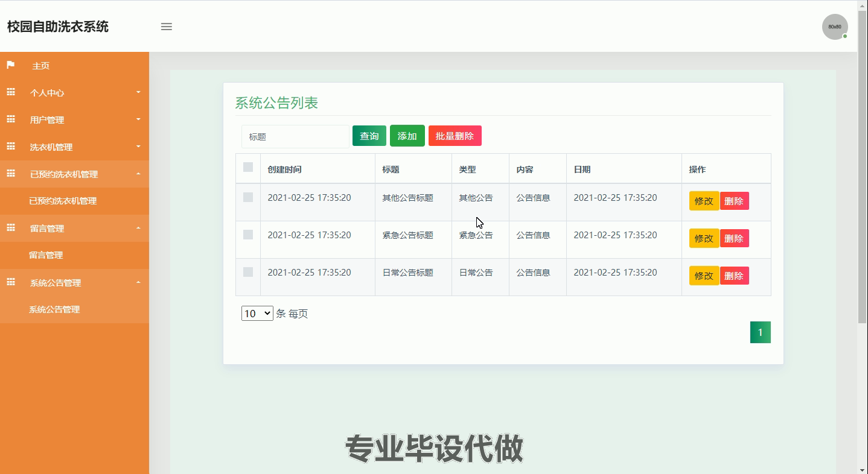Click 修改 for 紧急公告标题 row

click(x=704, y=238)
